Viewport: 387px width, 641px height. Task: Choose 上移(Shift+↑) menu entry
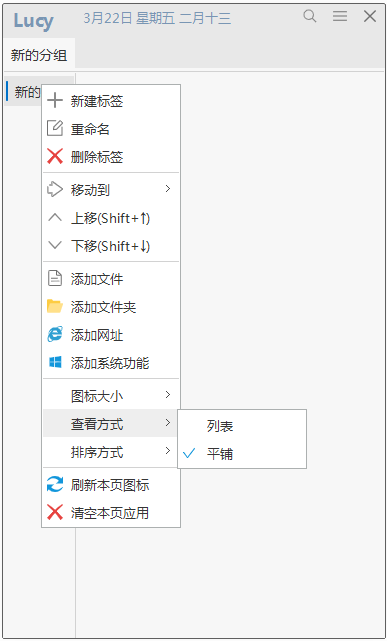(111, 219)
